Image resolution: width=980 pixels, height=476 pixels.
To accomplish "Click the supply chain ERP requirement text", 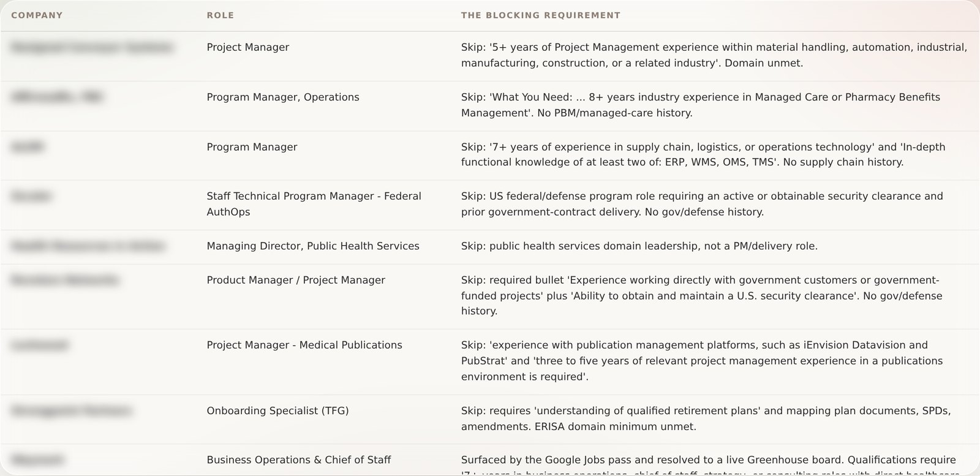I will click(x=703, y=154).
